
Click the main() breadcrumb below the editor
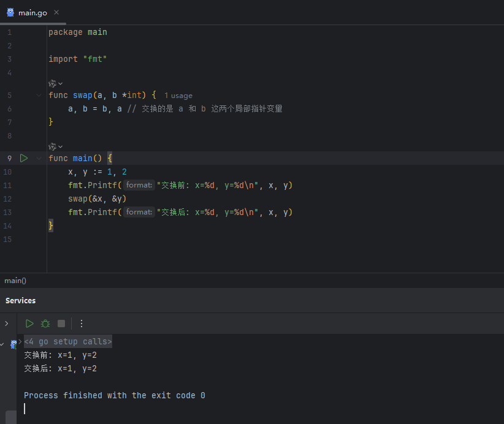point(15,281)
